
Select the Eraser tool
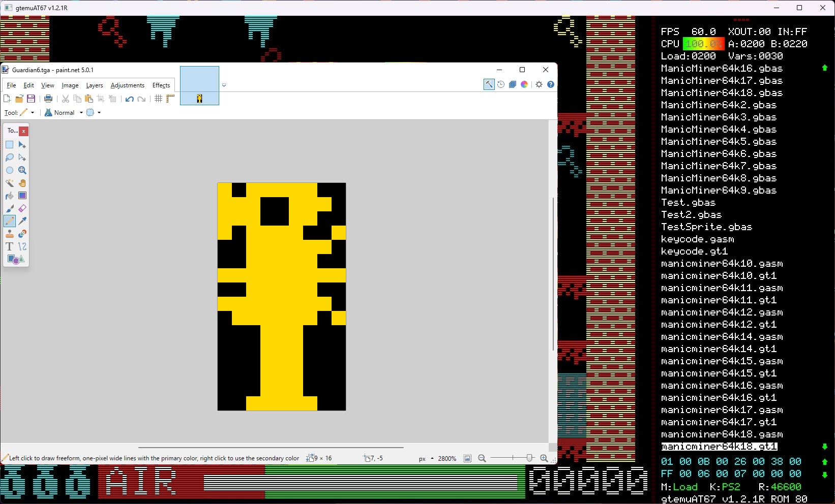point(22,208)
